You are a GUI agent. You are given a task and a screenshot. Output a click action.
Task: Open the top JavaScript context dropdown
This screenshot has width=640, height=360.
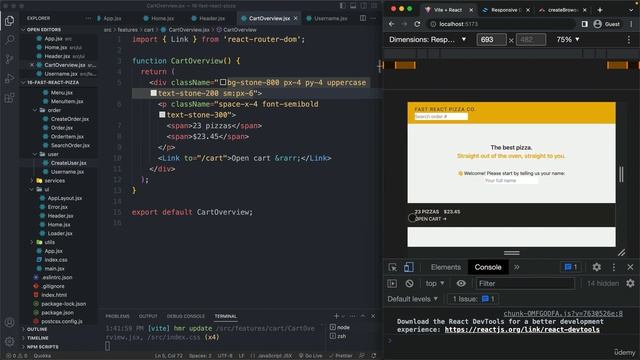point(435,283)
